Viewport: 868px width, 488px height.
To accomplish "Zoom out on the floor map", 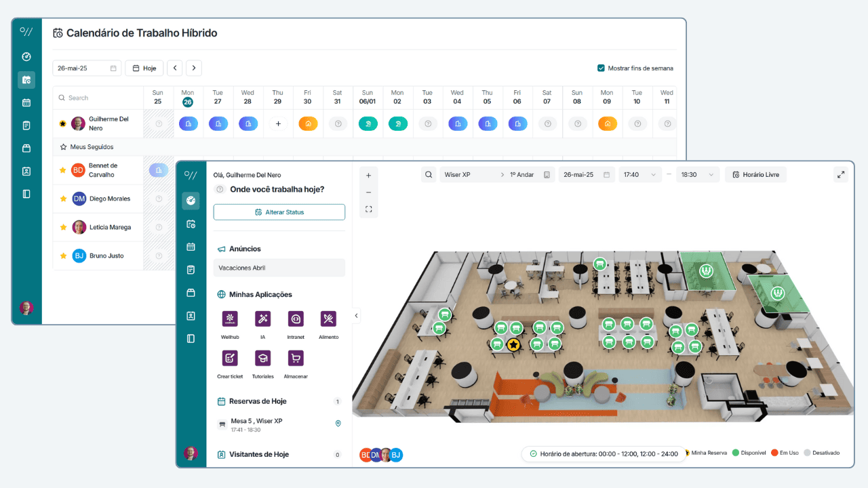I will 369,192.
